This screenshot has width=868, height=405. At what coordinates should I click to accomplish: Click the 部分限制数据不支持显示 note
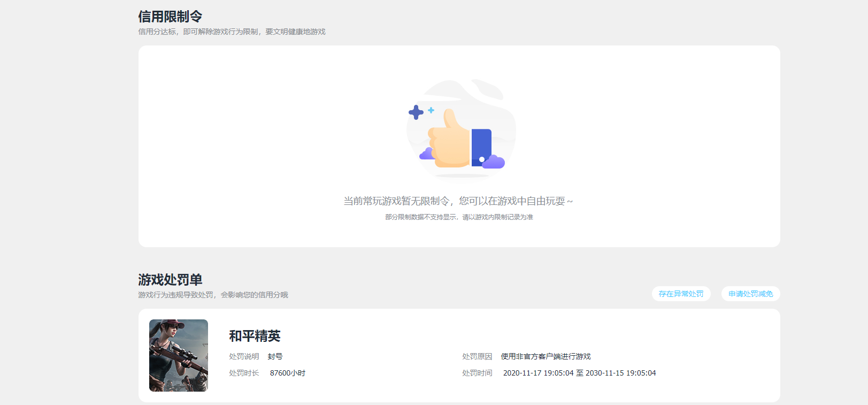pyautogui.click(x=459, y=217)
